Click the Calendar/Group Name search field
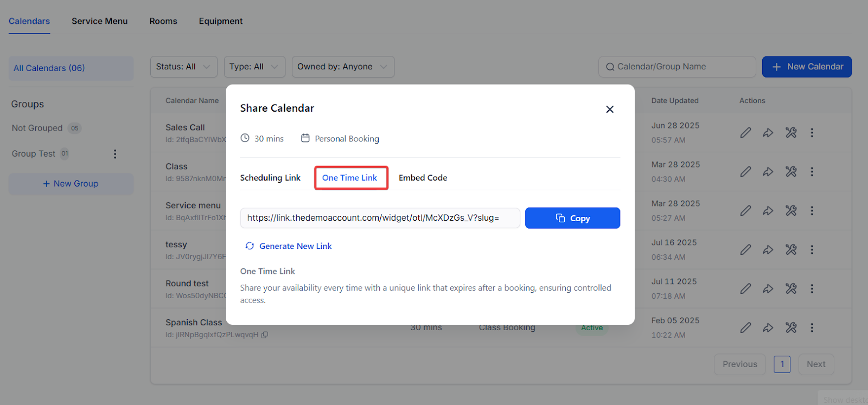 (677, 67)
